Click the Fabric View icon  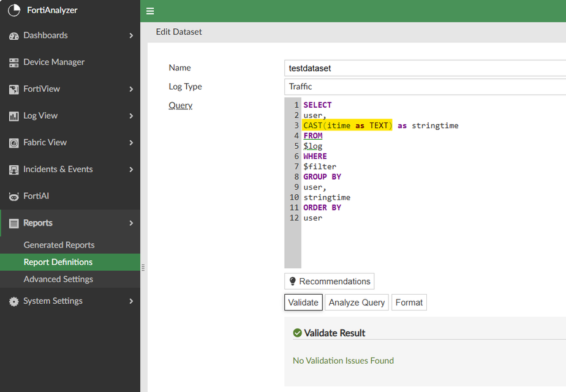click(x=13, y=143)
